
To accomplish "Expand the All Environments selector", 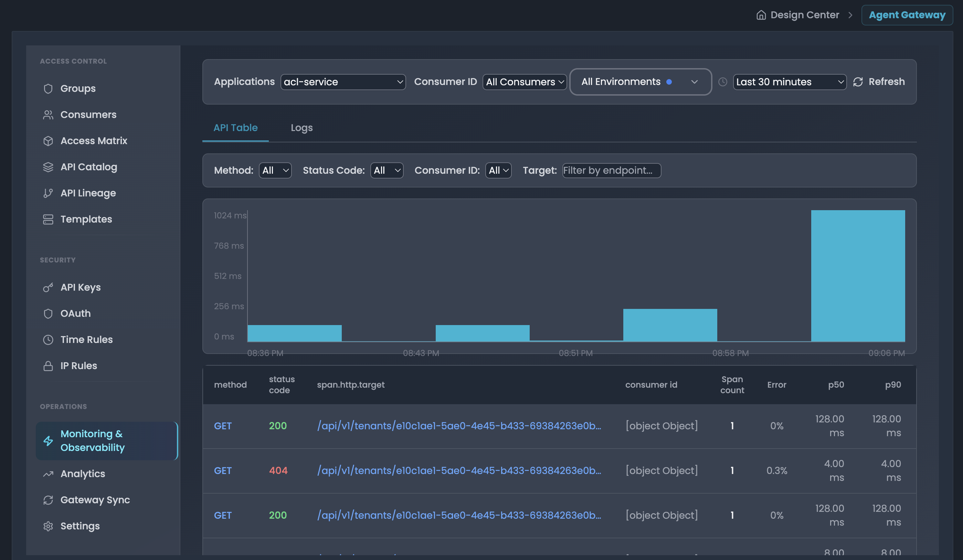I will click(x=641, y=82).
